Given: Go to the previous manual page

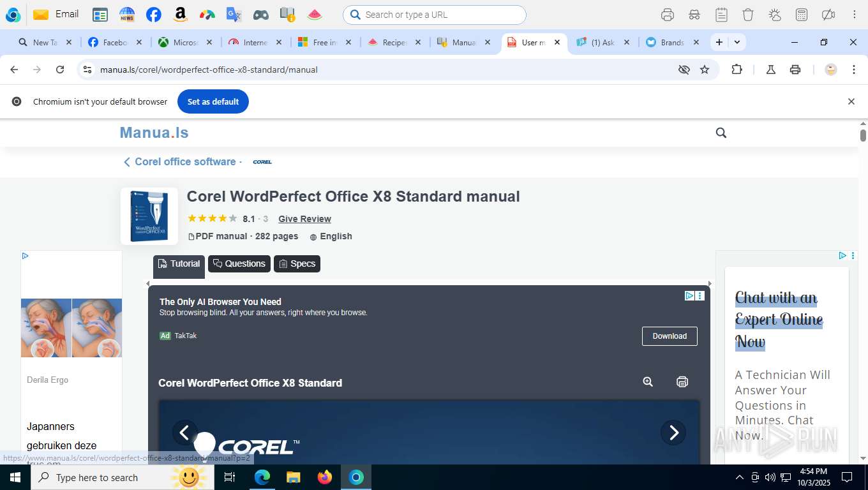Looking at the screenshot, I should click(x=184, y=433).
